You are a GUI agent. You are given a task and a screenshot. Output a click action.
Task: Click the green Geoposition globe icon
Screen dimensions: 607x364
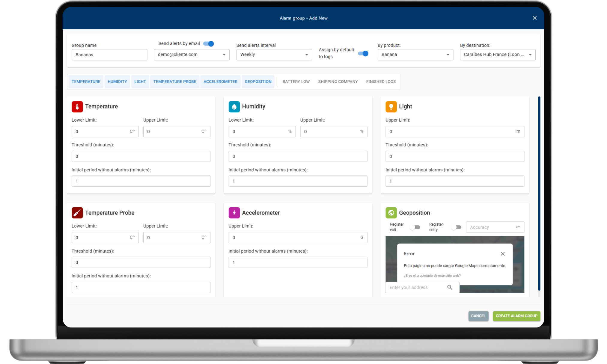pyautogui.click(x=391, y=213)
